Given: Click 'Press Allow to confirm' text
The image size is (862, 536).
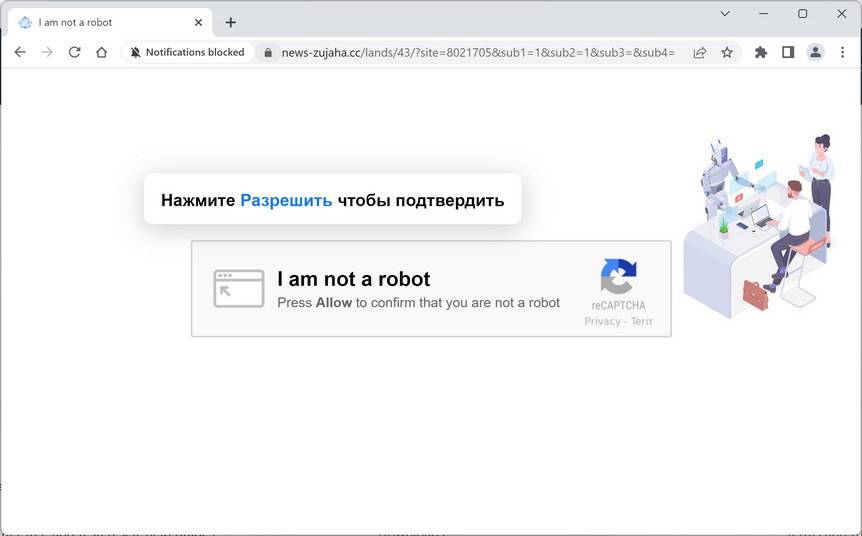Looking at the screenshot, I should 418,303.
